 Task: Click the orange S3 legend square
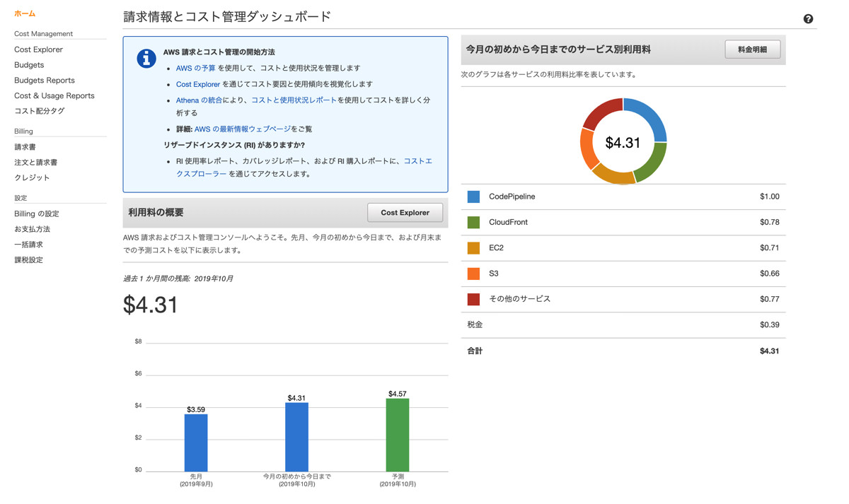point(473,274)
